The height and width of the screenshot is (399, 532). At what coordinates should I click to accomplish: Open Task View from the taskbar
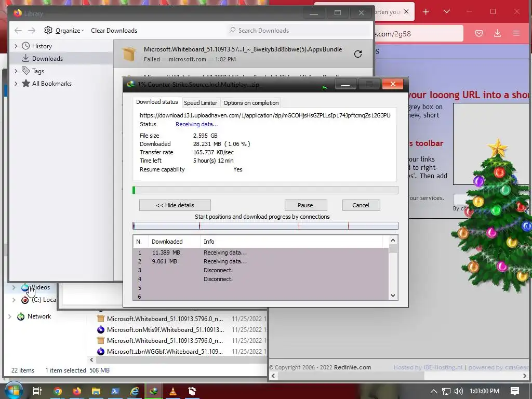click(37, 391)
